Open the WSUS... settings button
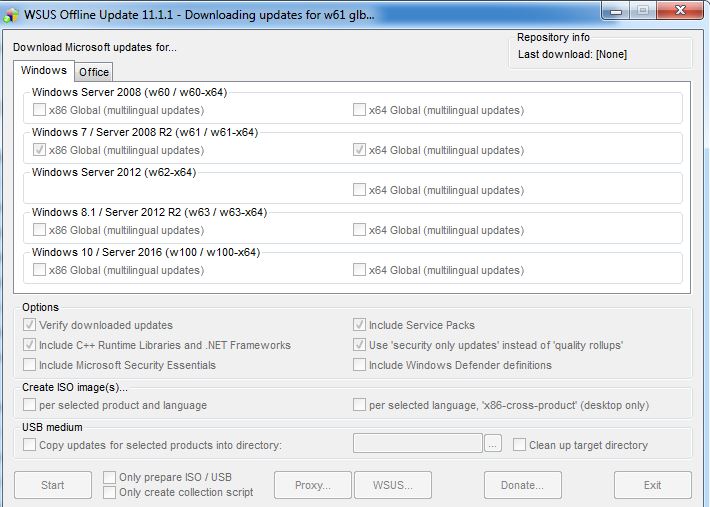The image size is (710, 507). (x=393, y=485)
